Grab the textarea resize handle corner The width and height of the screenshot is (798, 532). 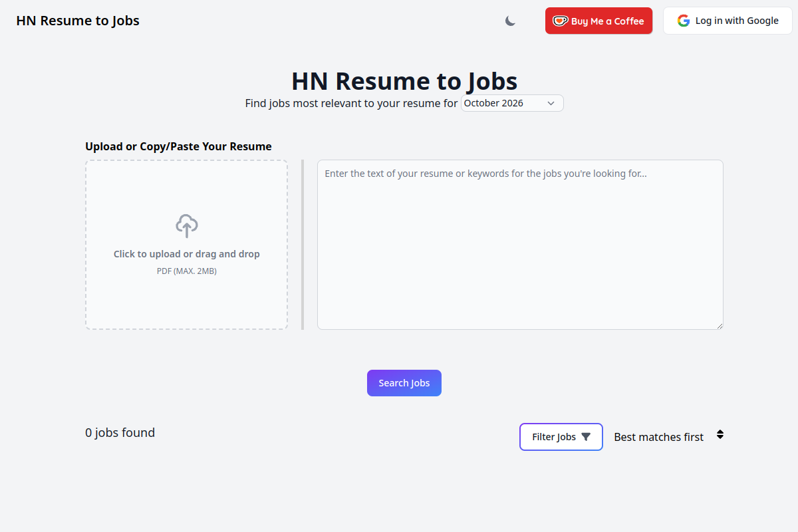click(719, 325)
